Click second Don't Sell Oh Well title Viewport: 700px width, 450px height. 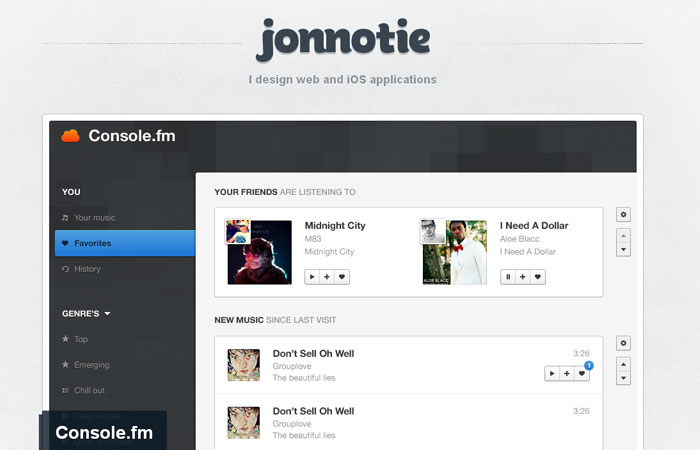click(313, 411)
